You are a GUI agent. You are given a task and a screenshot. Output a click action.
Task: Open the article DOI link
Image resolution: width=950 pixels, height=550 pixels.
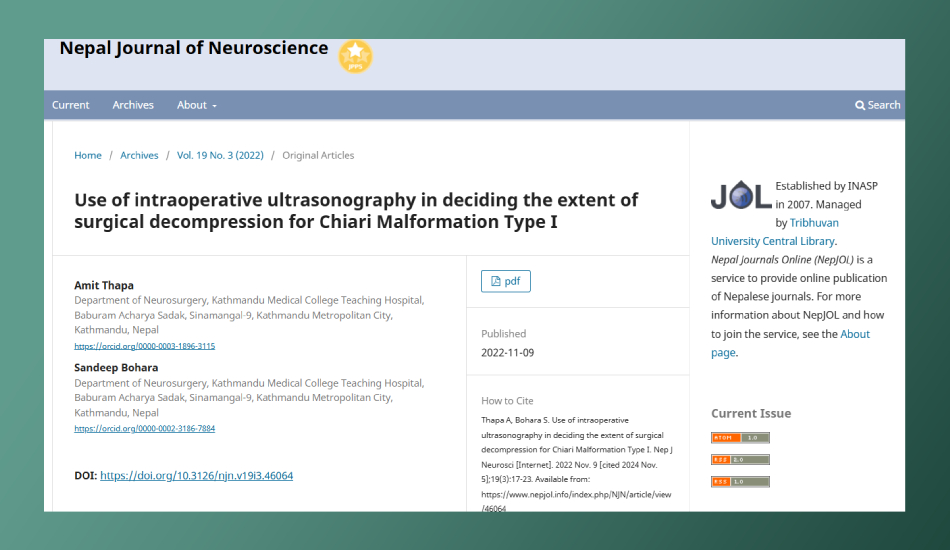pos(196,476)
